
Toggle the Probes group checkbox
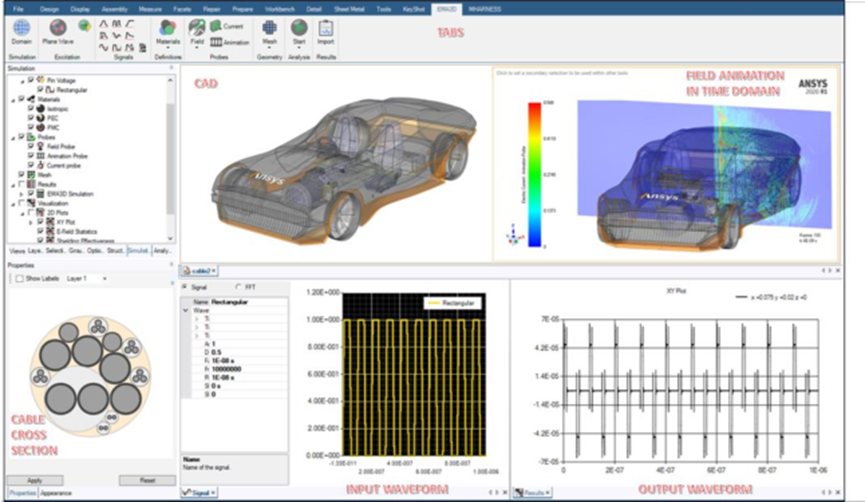[22, 137]
